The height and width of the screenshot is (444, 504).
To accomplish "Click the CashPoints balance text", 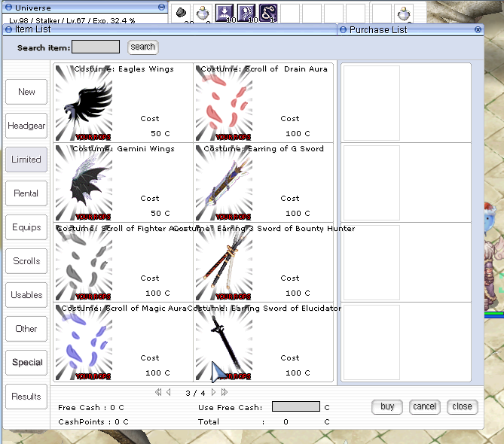I will pyautogui.click(x=93, y=422).
